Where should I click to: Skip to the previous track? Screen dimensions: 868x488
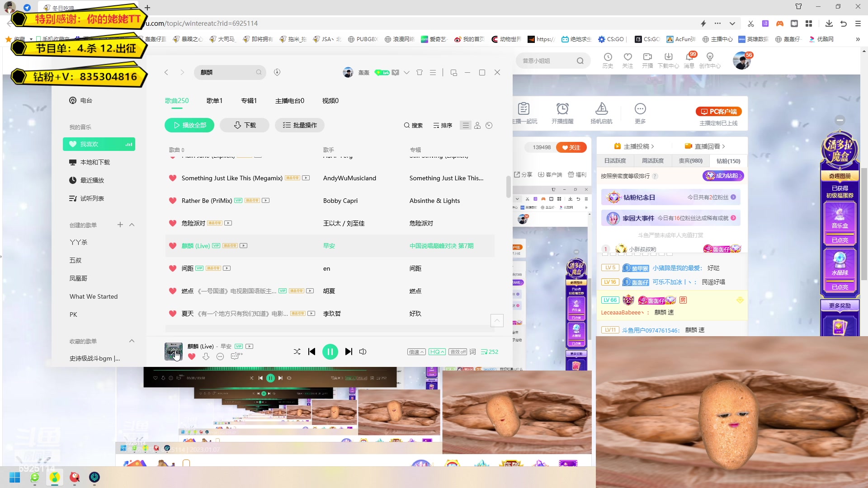click(311, 352)
